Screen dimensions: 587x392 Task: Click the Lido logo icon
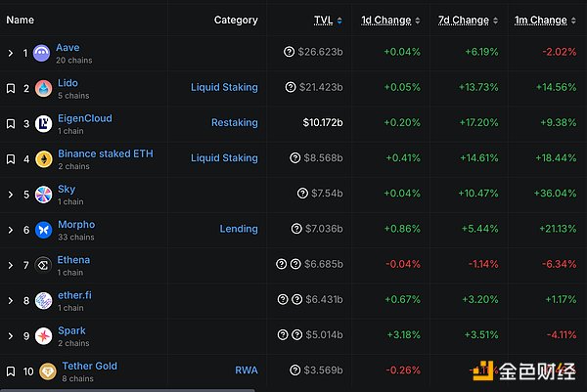(x=43, y=88)
